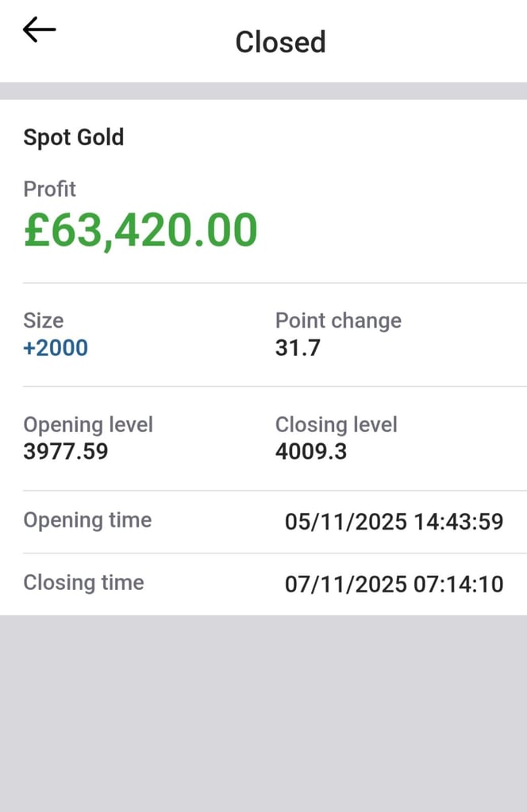Tap the blue +2000 size value

[x=55, y=347]
